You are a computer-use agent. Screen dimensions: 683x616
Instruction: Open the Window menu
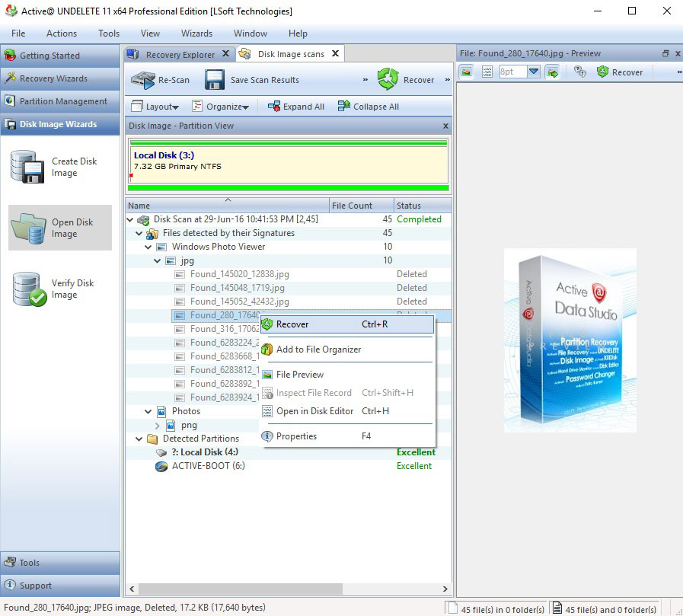click(251, 33)
